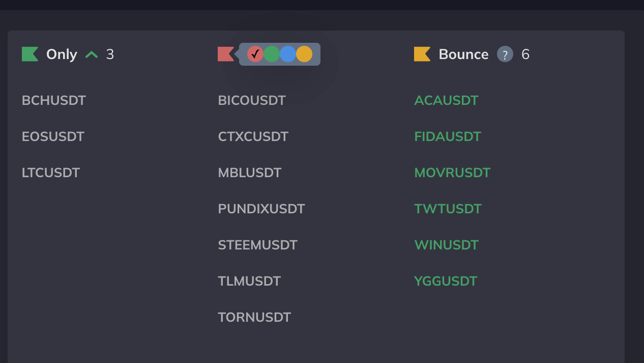Viewport: 644px width, 363px height.
Task: Select PUNDIXUSDT symbol
Action: pyautogui.click(x=261, y=209)
